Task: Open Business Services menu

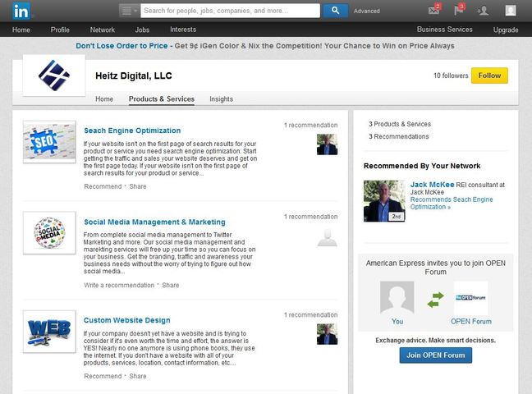Action: tap(444, 30)
